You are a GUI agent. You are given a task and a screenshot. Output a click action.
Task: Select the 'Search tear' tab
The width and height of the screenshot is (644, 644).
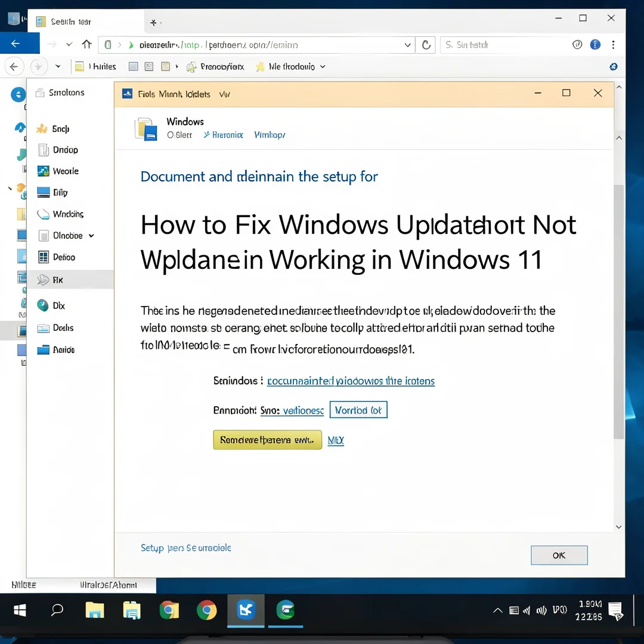coord(85,21)
